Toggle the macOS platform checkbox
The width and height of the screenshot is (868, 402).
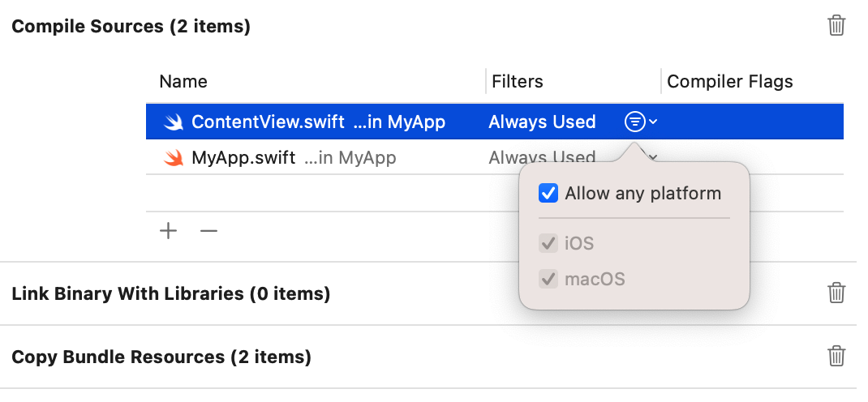click(549, 280)
